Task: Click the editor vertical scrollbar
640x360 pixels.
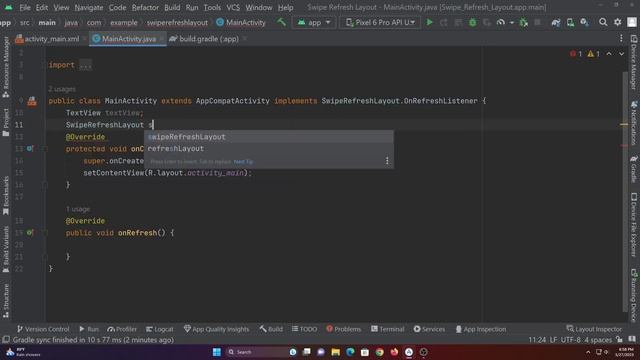Action: 625,192
